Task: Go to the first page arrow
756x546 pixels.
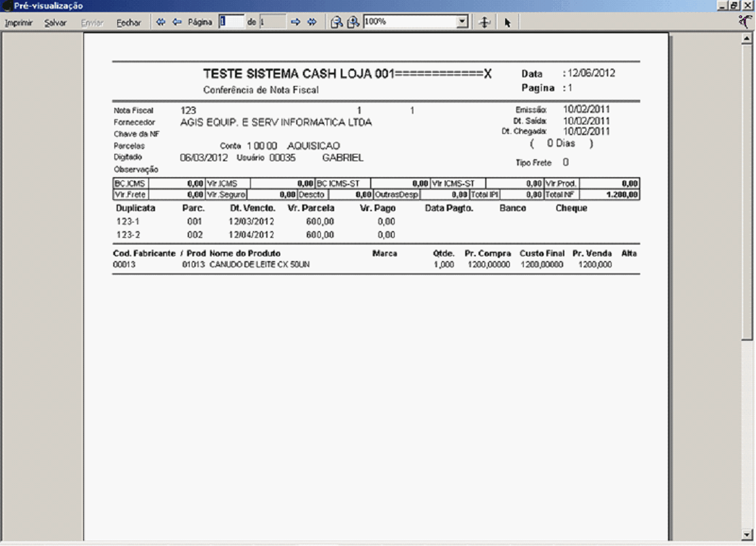Action: click(x=160, y=22)
